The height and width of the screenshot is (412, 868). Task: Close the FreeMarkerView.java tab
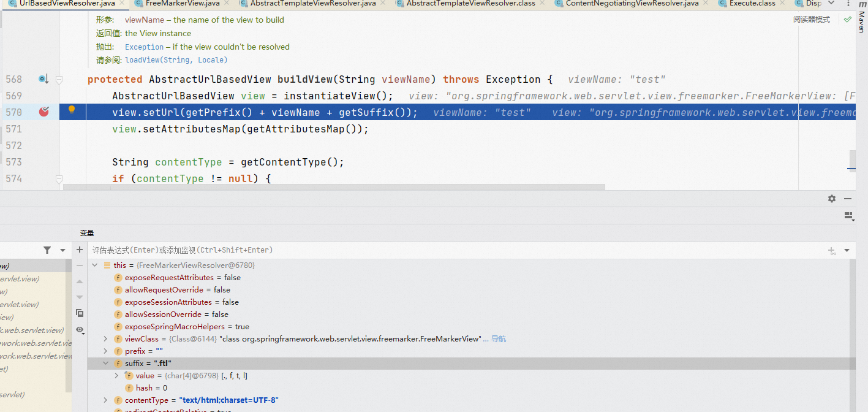[225, 4]
